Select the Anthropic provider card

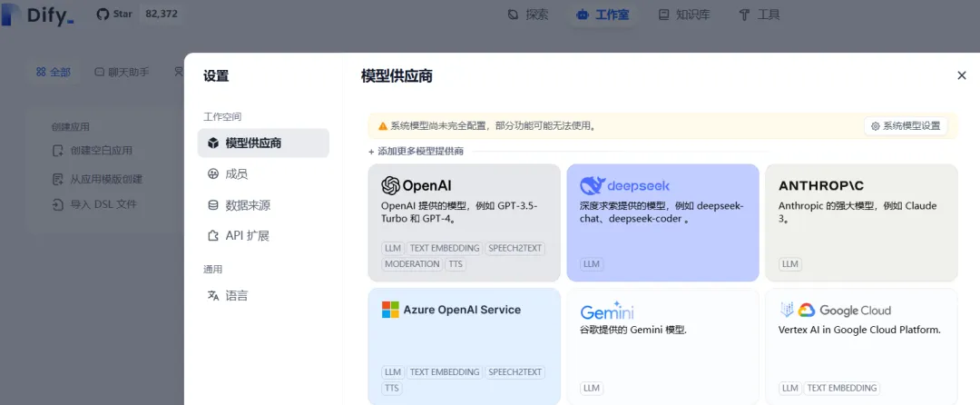pyautogui.click(x=861, y=222)
